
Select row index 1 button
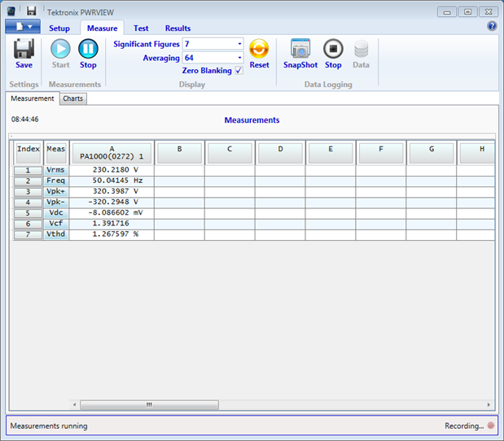coord(28,170)
